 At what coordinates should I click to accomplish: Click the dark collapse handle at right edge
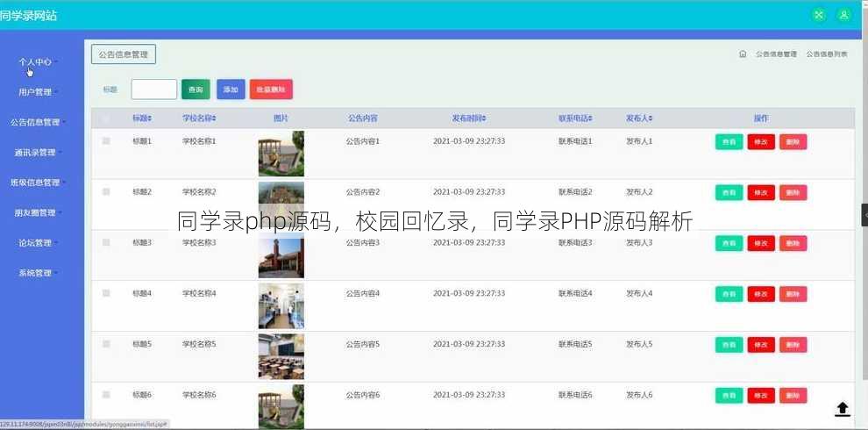point(864,215)
